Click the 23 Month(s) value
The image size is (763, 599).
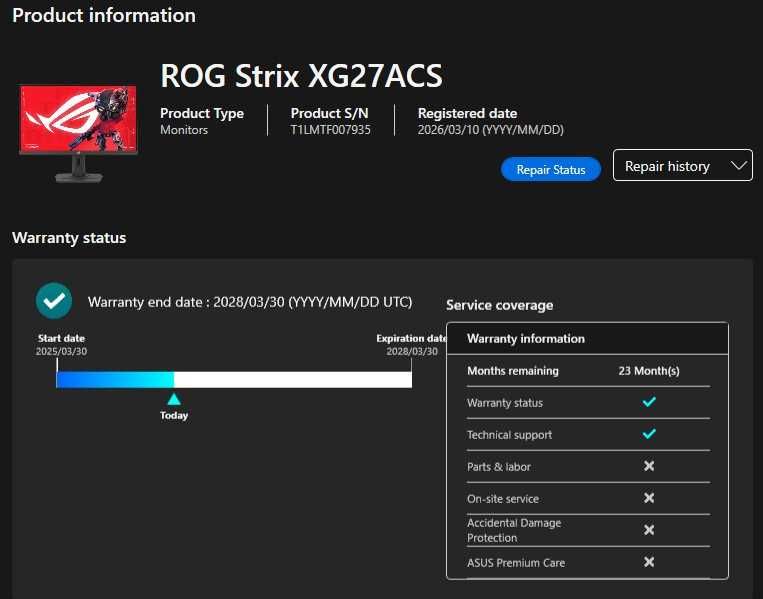(649, 371)
